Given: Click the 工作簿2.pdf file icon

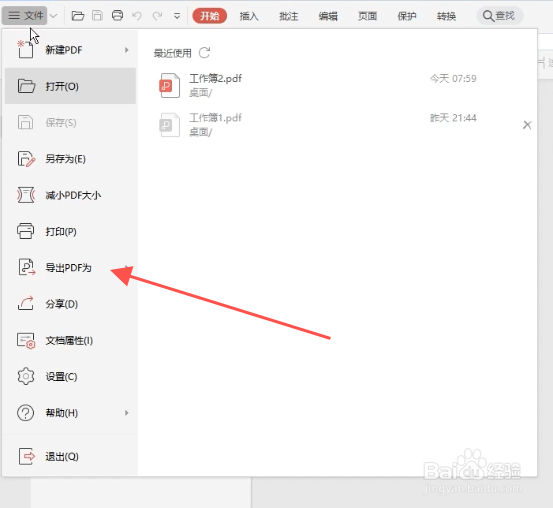Looking at the screenshot, I should coord(169,85).
